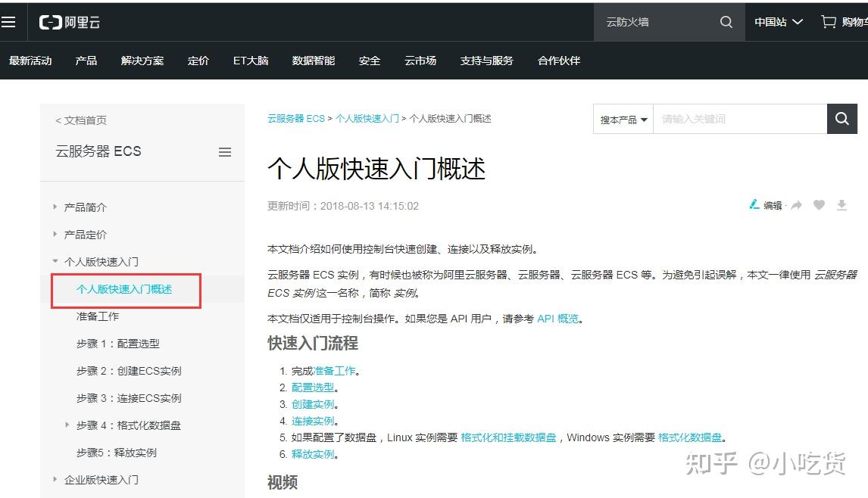Select 步骤 1：配置选型 in sidebar
868x498 pixels.
(118, 343)
